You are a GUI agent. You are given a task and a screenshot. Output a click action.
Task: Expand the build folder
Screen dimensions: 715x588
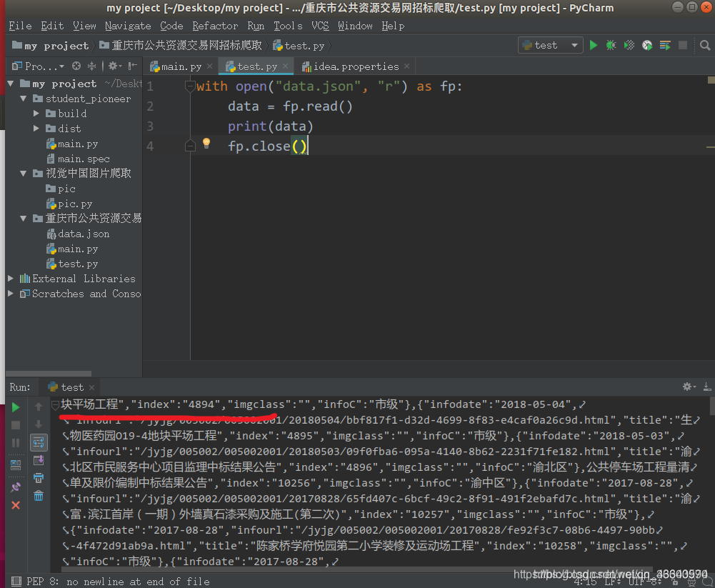(36, 114)
